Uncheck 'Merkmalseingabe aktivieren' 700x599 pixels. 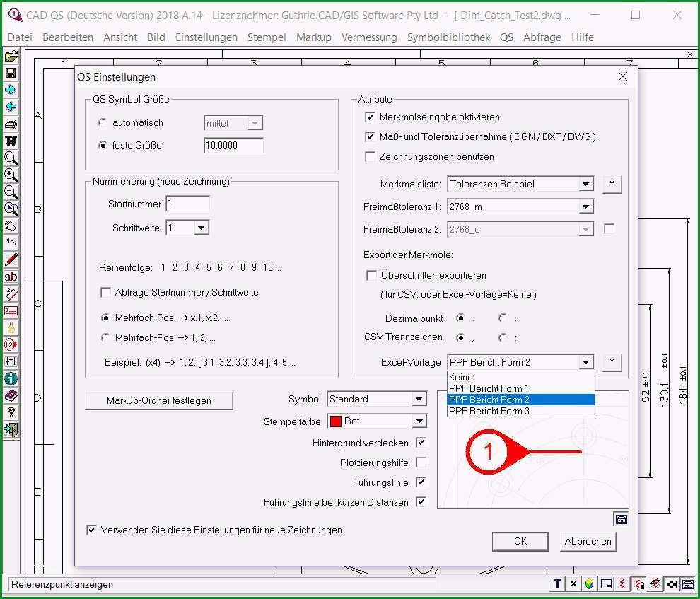370,117
